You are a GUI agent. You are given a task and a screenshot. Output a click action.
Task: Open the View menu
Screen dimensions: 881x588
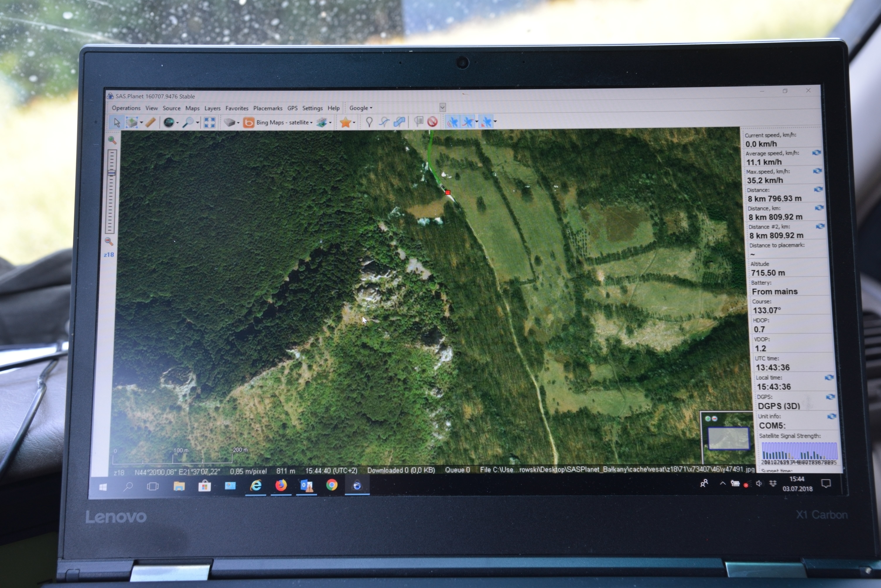tap(152, 108)
